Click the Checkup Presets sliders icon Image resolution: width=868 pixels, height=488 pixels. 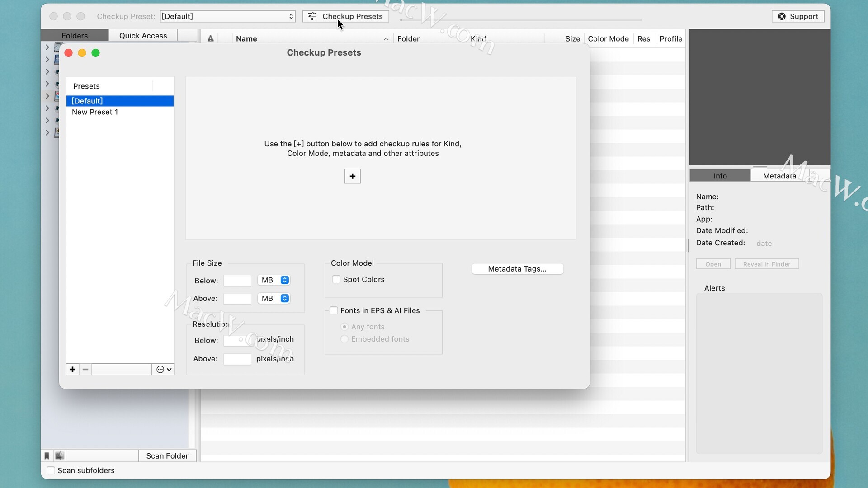(x=312, y=16)
